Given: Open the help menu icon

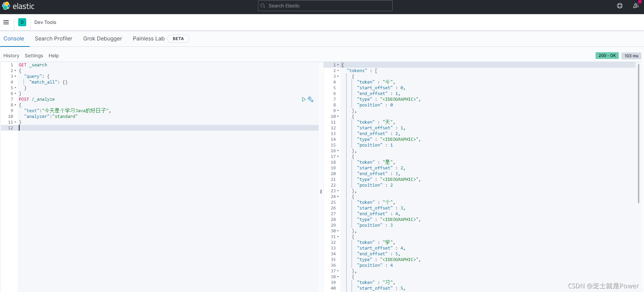Looking at the screenshot, I should (620, 6).
